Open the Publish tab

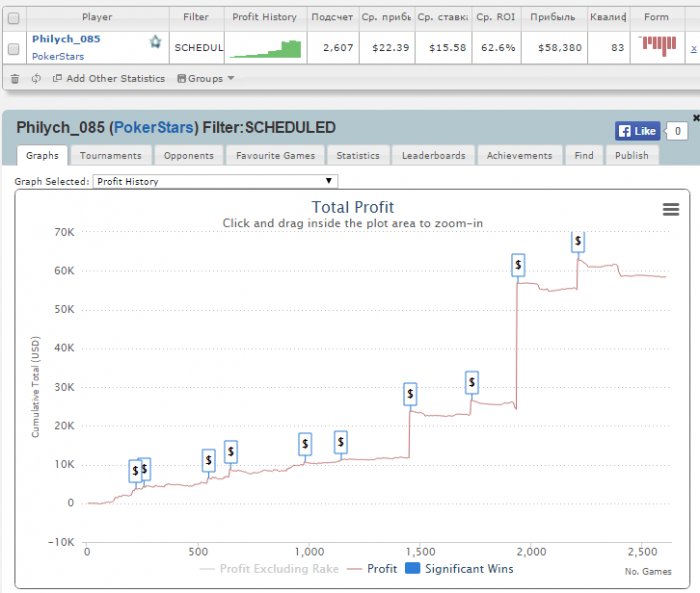(x=632, y=155)
